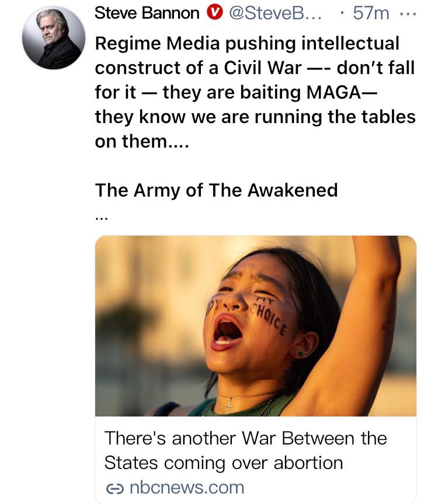Click the "on them...." text line
The width and height of the screenshot is (438, 504).
139,141
